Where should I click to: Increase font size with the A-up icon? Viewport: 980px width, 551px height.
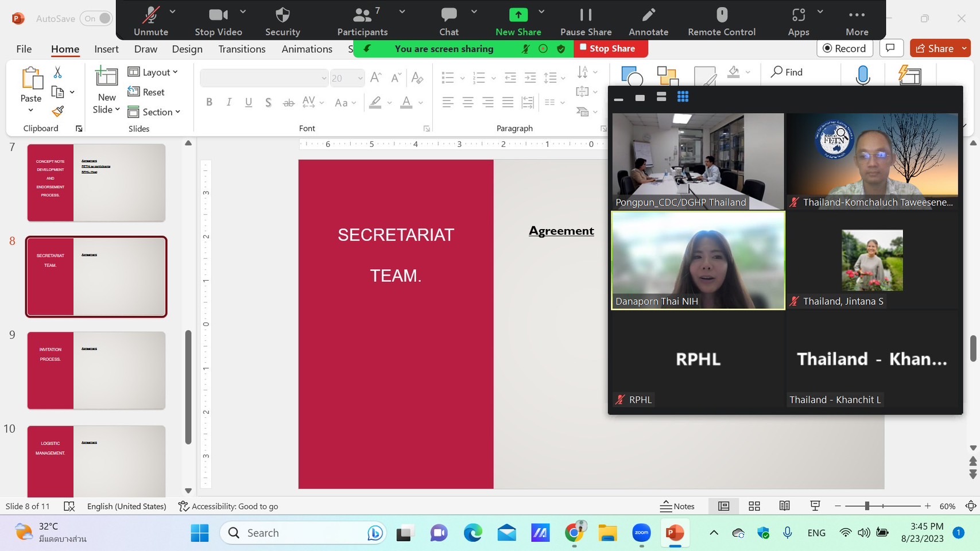tap(376, 77)
